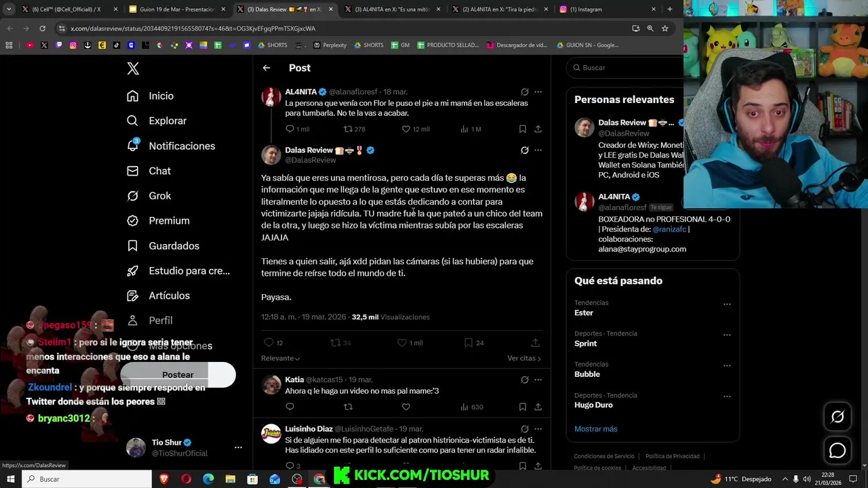Open more options on Luisinho Diaz's reply
Image resolution: width=868 pixels, height=488 pixels.
[538, 429]
